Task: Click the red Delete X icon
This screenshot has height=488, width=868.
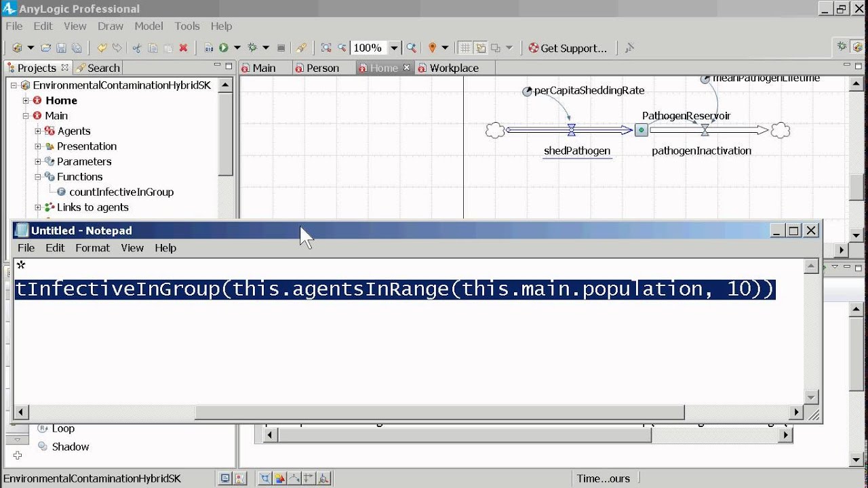Action: click(x=183, y=48)
